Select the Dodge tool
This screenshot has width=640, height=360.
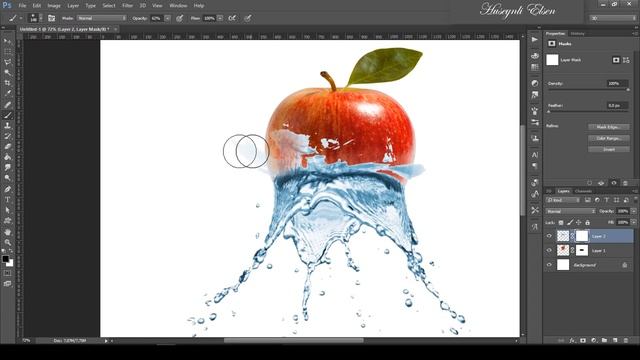pos(7,178)
